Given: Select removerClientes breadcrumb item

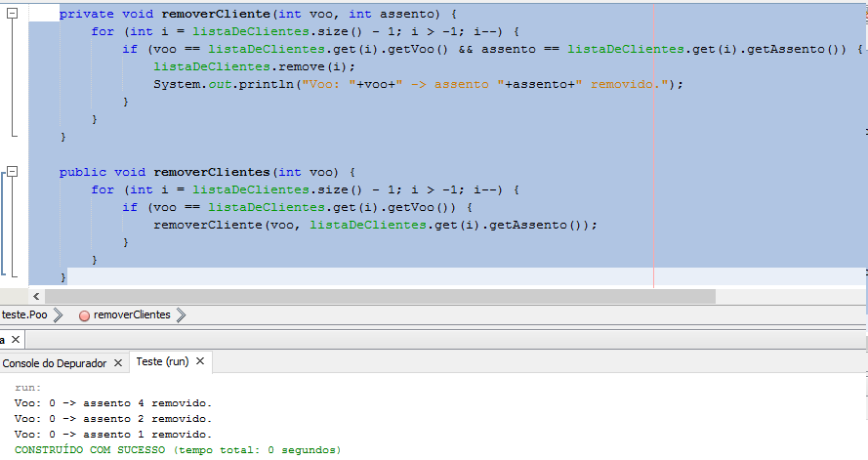Looking at the screenshot, I should [x=132, y=315].
